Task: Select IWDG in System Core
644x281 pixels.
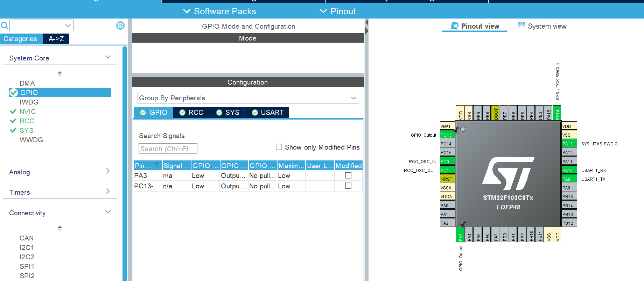Action: point(29,102)
